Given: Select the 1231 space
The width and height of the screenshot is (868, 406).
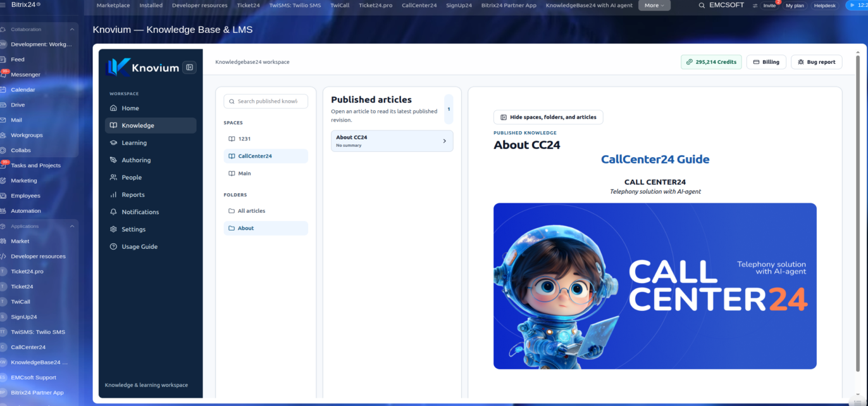Looking at the screenshot, I should pyautogui.click(x=266, y=139).
